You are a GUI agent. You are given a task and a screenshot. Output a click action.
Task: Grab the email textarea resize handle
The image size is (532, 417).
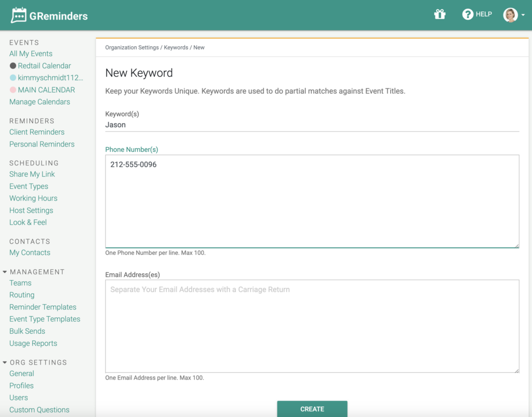[x=516, y=371]
